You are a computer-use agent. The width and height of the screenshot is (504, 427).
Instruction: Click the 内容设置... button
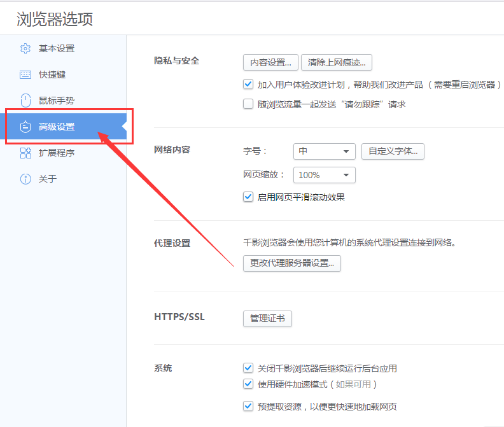point(270,62)
